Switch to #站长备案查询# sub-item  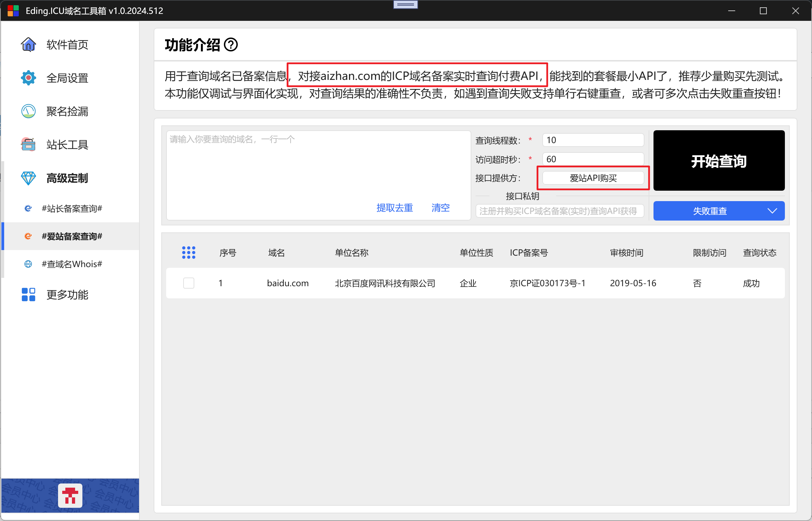point(70,208)
